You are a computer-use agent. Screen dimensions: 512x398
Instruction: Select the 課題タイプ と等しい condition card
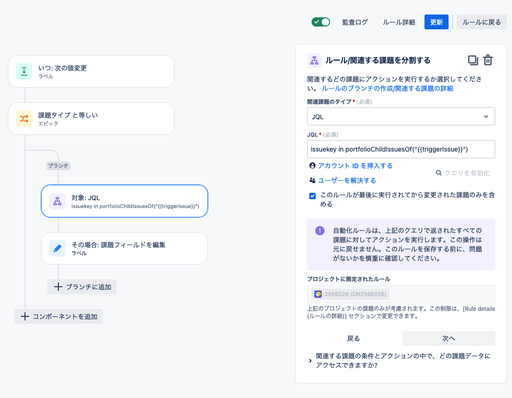[x=91, y=119]
